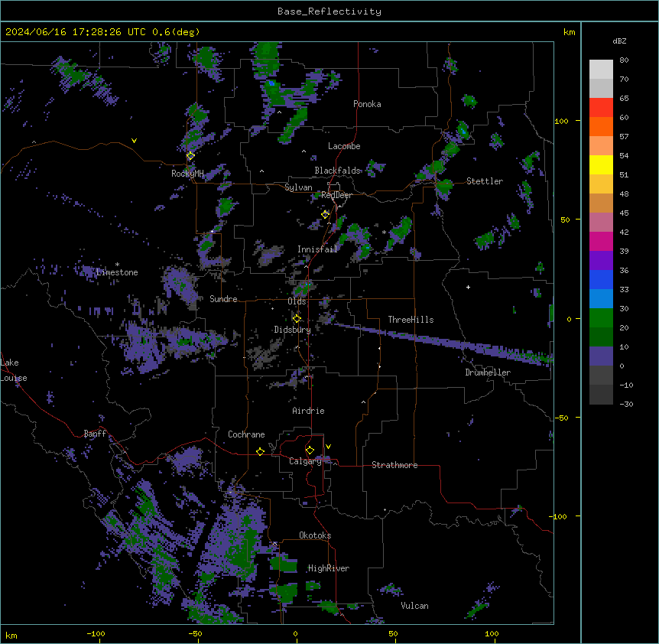Click the light grey 70-80 dBZ legend swatch

(x=601, y=70)
